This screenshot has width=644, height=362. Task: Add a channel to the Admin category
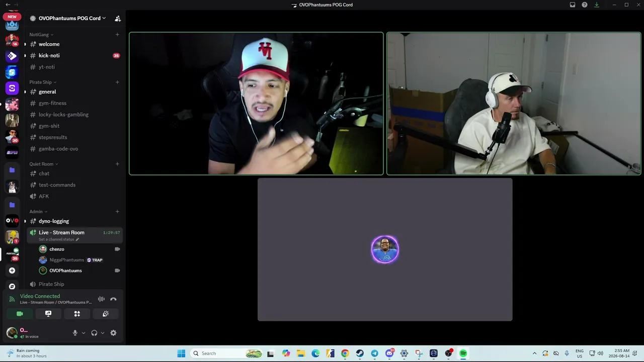[x=117, y=212]
